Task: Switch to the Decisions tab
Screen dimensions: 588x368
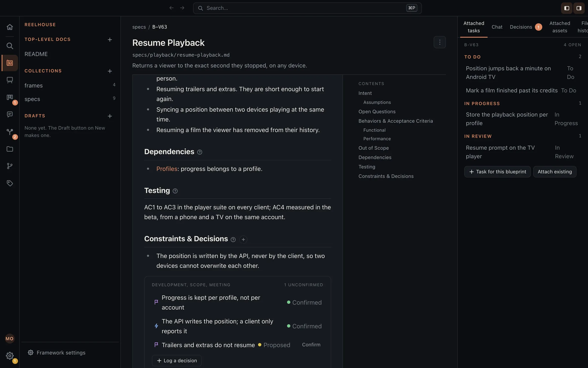Action: coord(526,27)
